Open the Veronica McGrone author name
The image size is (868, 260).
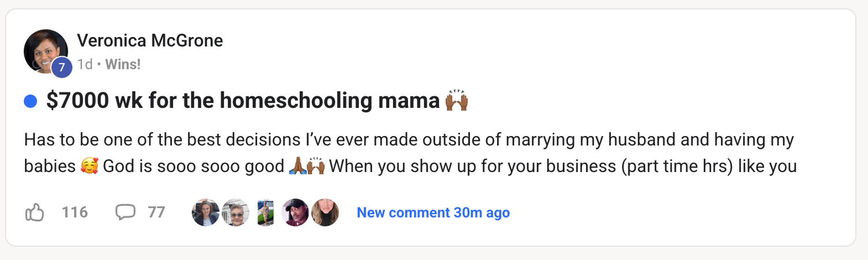pyautogui.click(x=149, y=41)
